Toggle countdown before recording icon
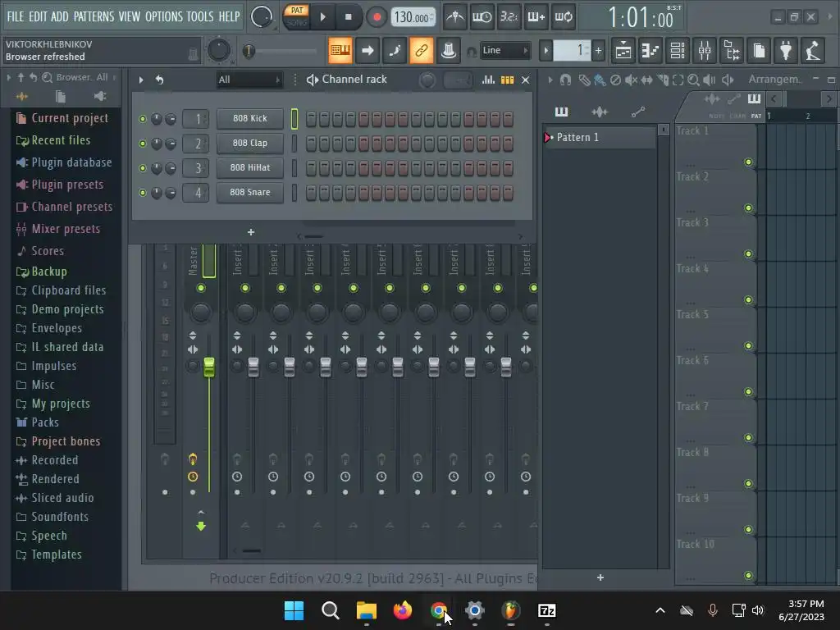Screen dimensions: 840x630 pyautogui.click(x=509, y=17)
